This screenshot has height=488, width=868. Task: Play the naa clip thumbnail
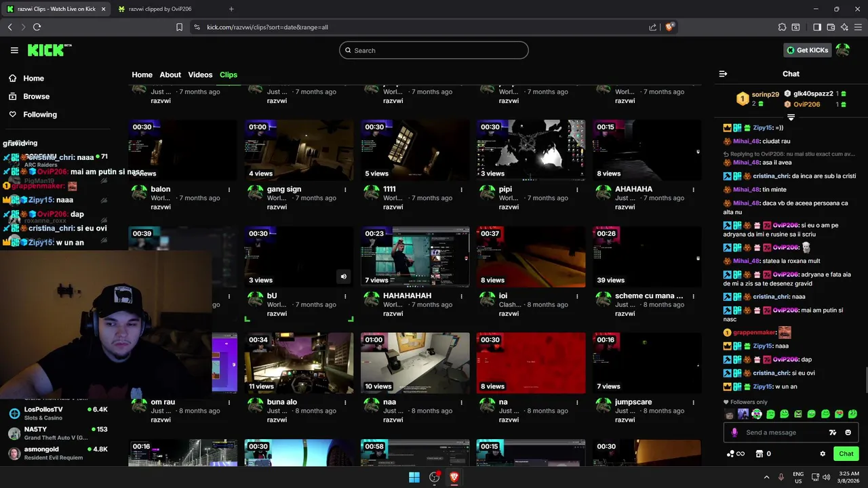(415, 363)
